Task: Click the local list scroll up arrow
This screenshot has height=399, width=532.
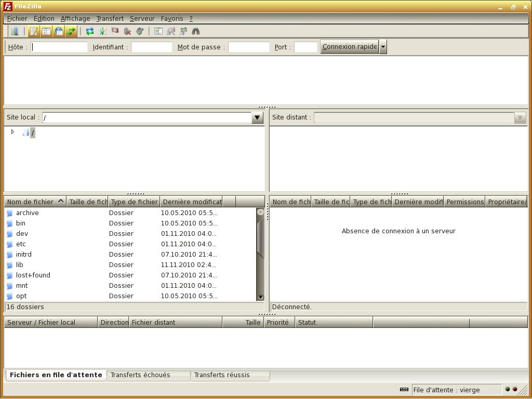Action: (x=260, y=212)
